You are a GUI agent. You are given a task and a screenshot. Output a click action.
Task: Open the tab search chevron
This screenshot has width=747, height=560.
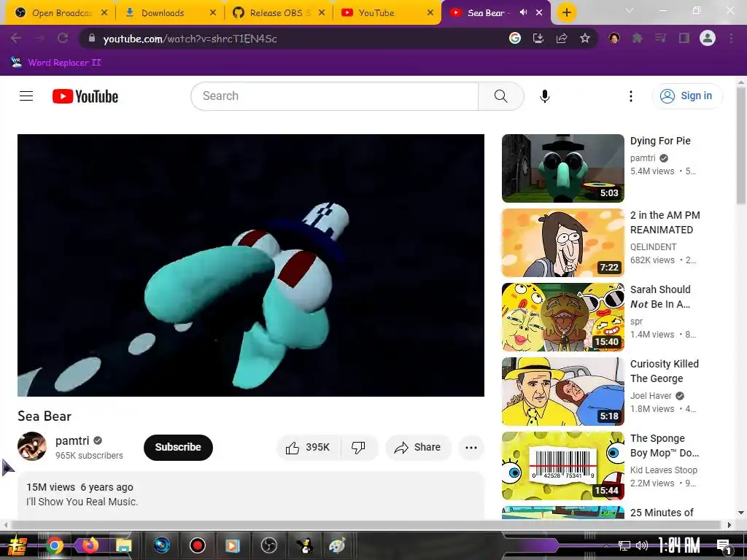630,10
